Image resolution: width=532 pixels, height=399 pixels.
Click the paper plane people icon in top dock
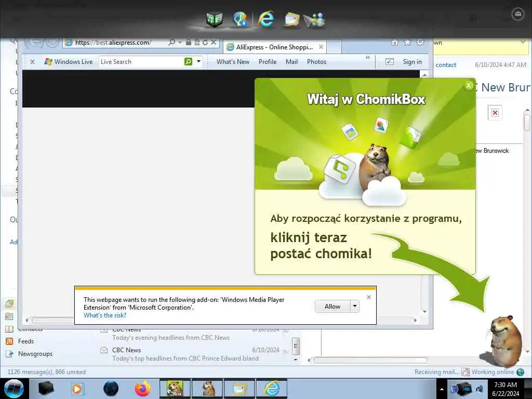[x=314, y=20]
